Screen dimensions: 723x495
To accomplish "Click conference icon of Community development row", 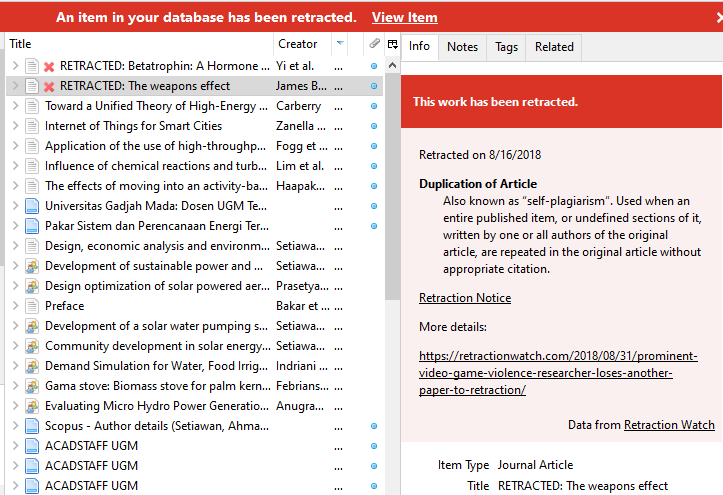I will point(32,346).
